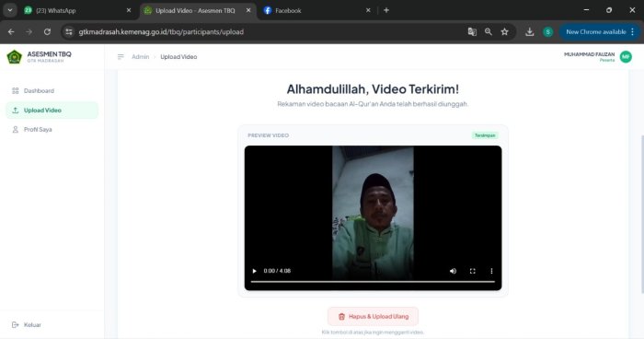Close the Facebook tab
The image size is (644, 339).
pyautogui.click(x=368, y=10)
